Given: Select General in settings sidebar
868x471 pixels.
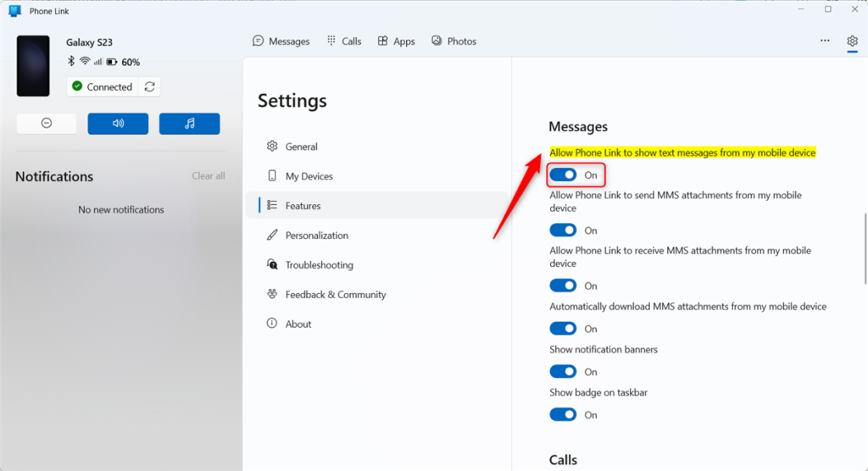Looking at the screenshot, I should pyautogui.click(x=377, y=147).
